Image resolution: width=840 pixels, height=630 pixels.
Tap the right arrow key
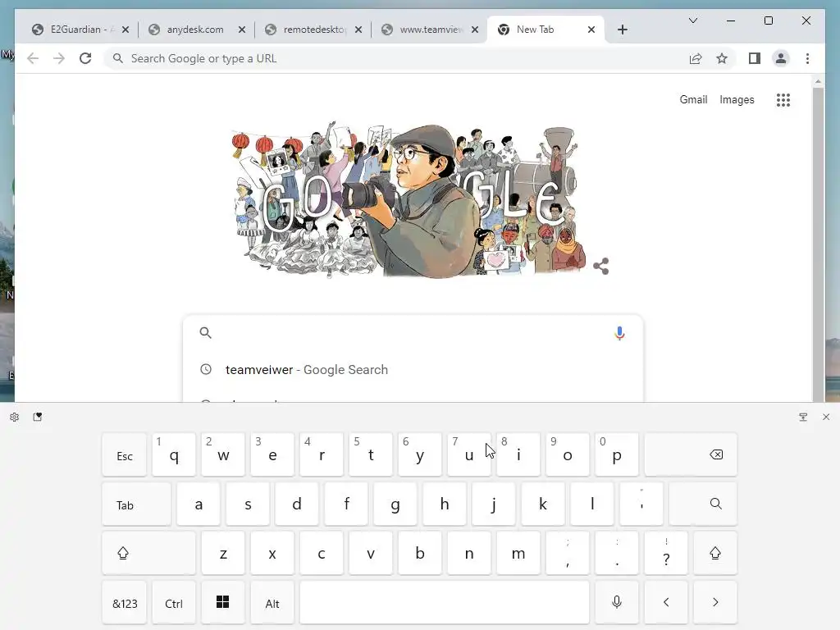point(715,602)
